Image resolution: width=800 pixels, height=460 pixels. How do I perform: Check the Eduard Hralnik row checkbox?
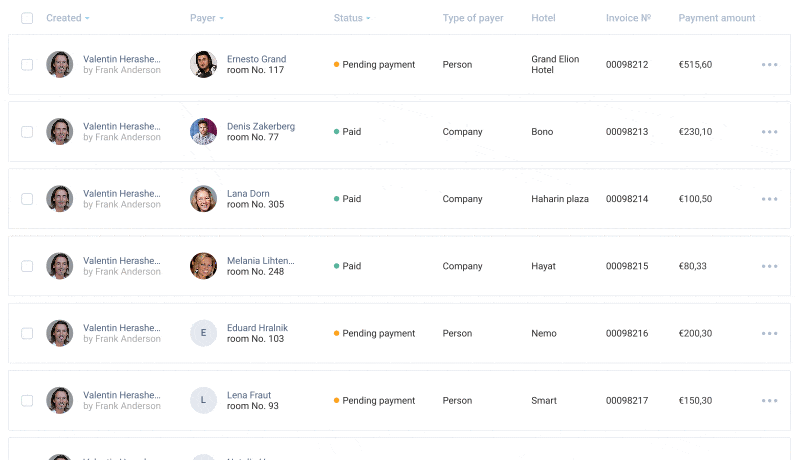(x=27, y=334)
